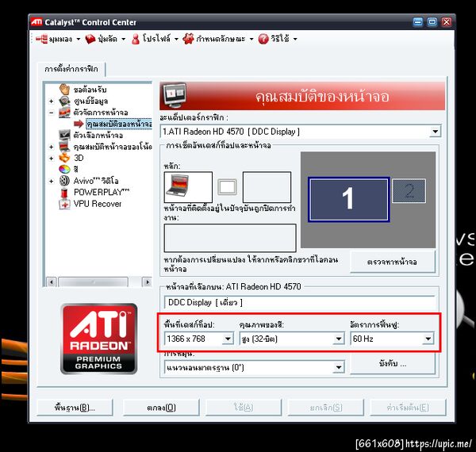
Task: Select the การตั้งค่ากราฟิก tab
Action: [x=71, y=69]
